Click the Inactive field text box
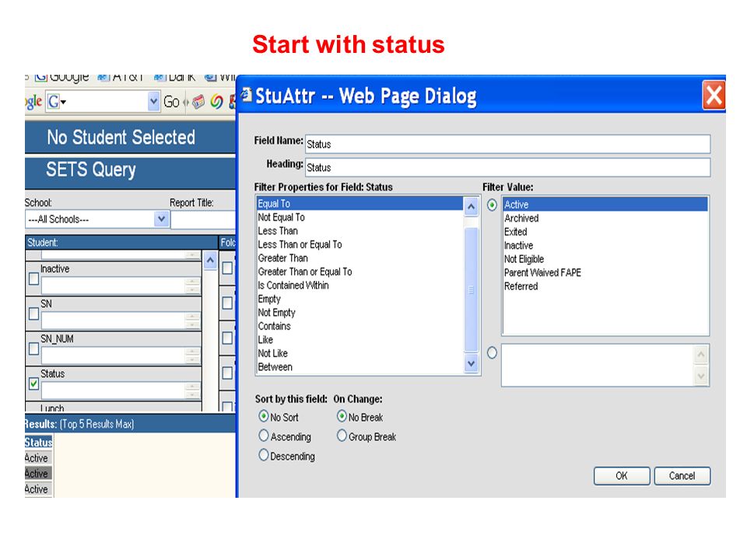 [x=114, y=285]
